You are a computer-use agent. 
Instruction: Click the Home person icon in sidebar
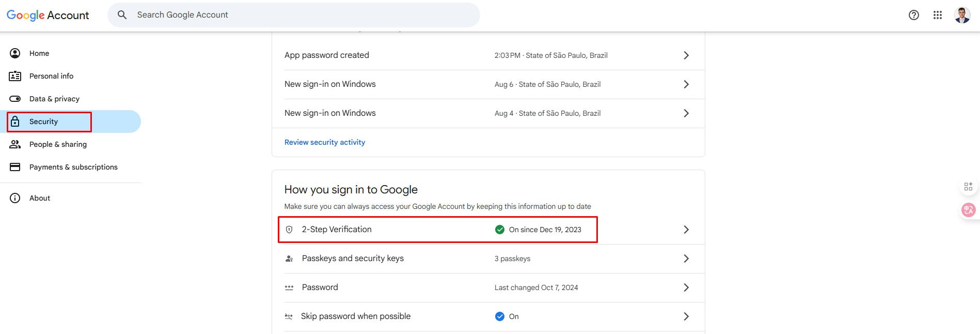point(15,53)
